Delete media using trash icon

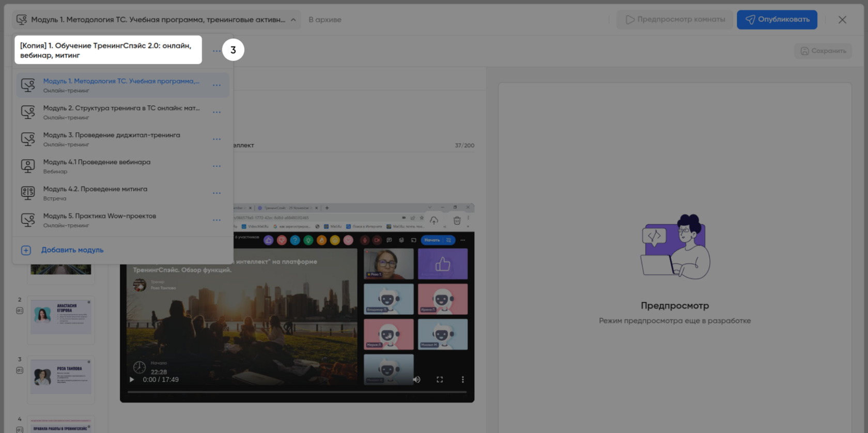tap(457, 221)
